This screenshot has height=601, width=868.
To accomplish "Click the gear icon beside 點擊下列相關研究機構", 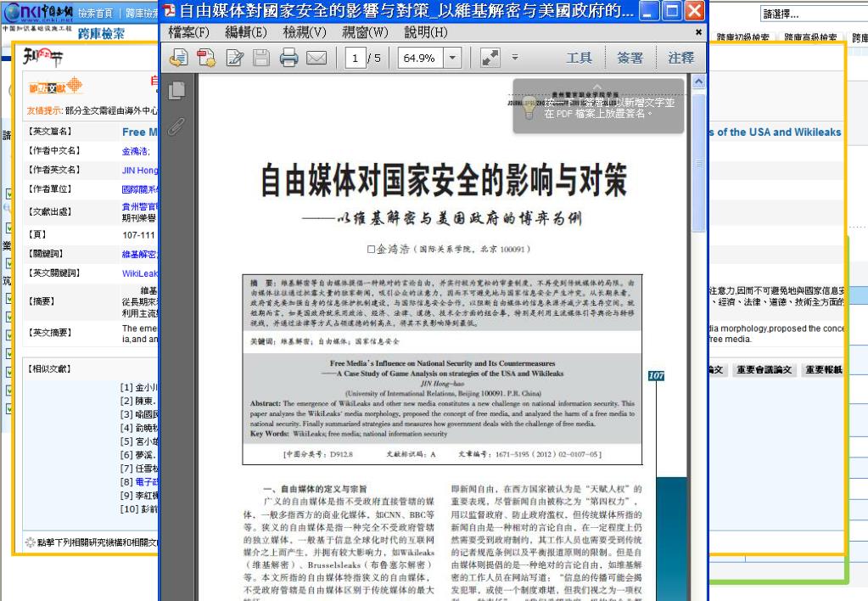I will tap(30, 542).
